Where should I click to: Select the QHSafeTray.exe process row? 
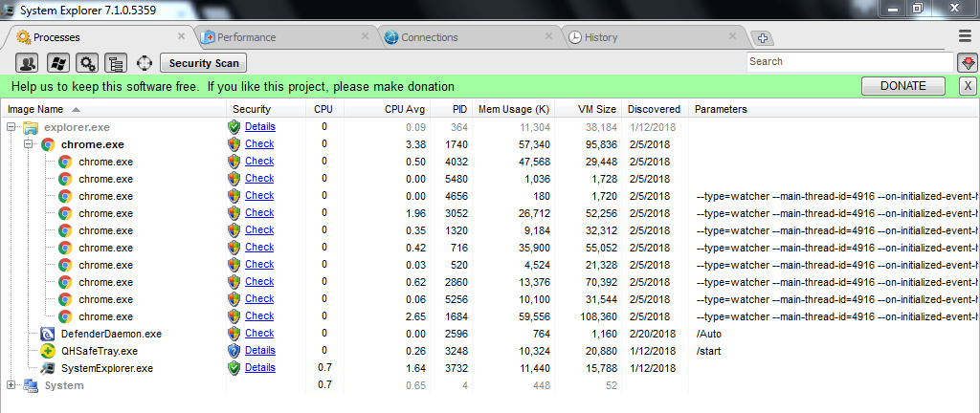(x=489, y=351)
